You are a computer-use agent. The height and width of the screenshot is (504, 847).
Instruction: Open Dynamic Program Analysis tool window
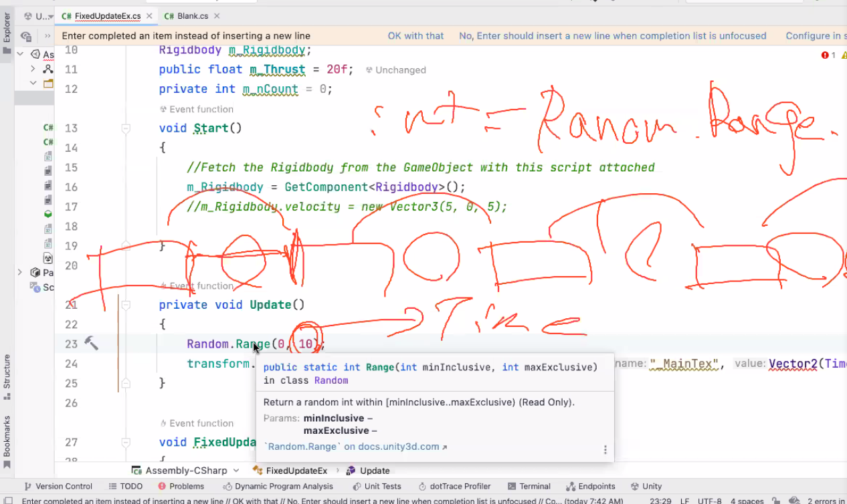click(x=278, y=487)
